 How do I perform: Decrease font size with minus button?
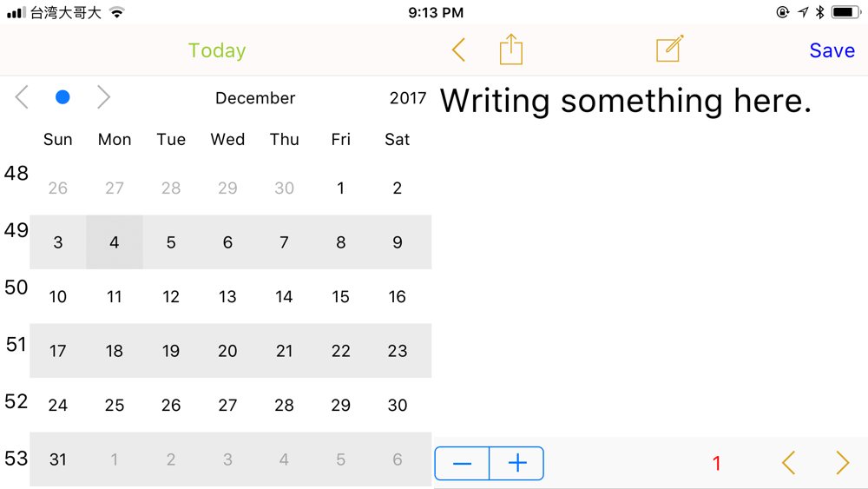[463, 463]
